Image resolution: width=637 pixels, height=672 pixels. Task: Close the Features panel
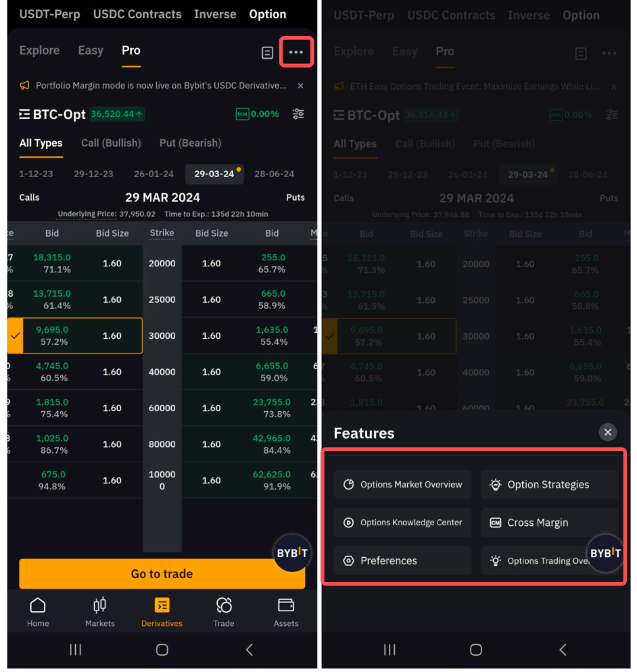coord(607,432)
